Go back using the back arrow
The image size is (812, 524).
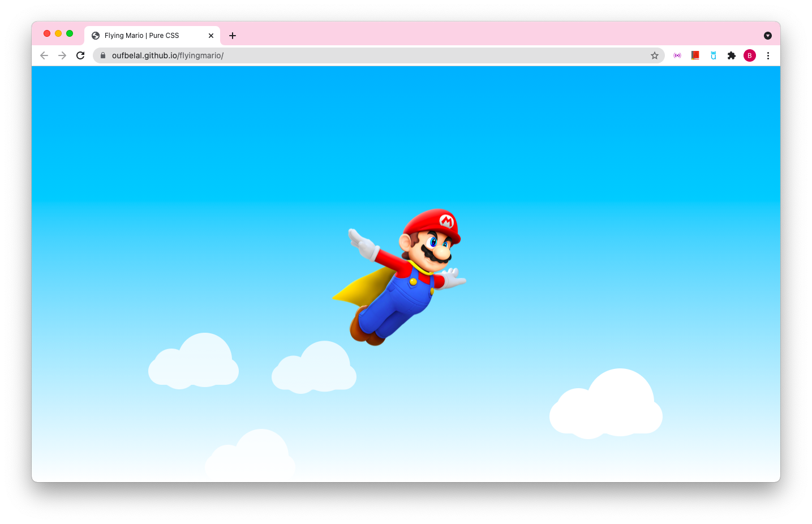pos(44,55)
